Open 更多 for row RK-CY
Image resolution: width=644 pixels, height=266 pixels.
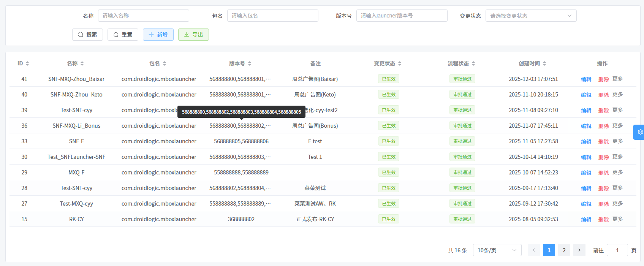click(618, 219)
